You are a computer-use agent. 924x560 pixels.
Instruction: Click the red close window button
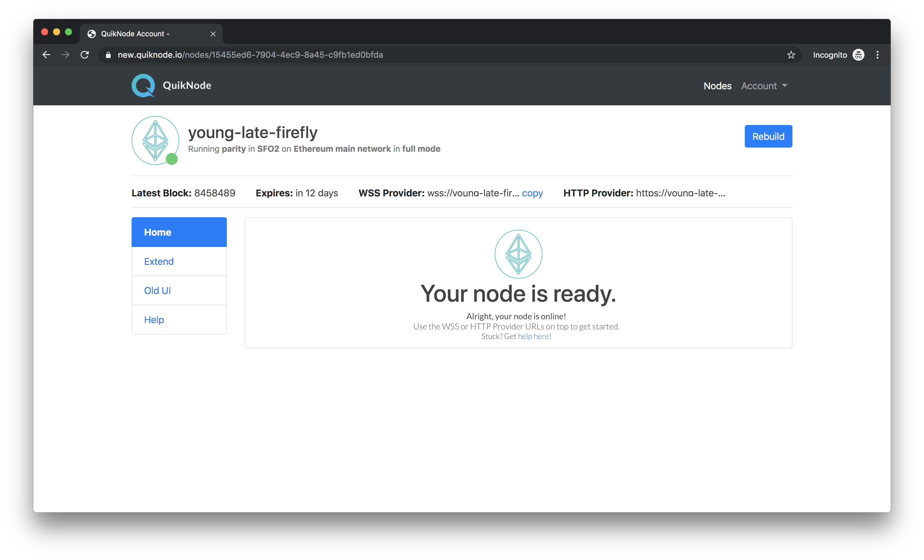click(45, 32)
